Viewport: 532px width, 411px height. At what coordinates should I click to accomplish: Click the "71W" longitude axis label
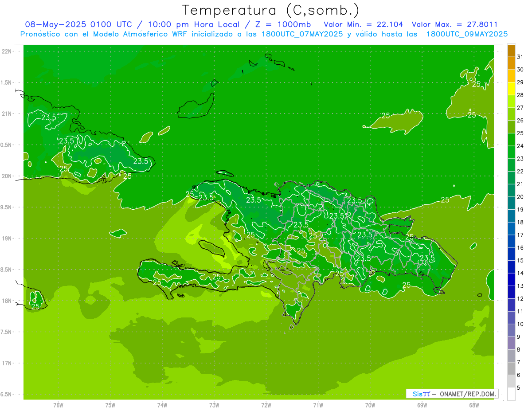318,405
